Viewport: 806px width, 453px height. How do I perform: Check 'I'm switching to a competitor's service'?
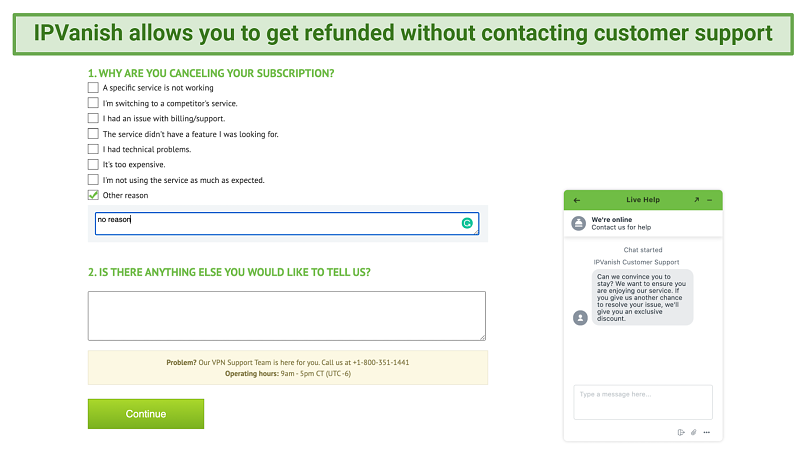click(93, 103)
